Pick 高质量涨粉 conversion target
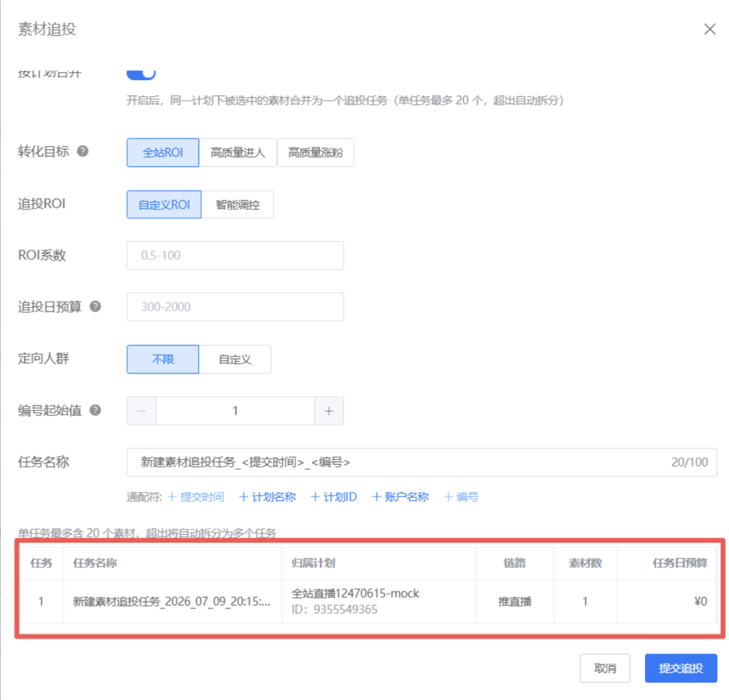The image size is (729, 700). coord(315,153)
